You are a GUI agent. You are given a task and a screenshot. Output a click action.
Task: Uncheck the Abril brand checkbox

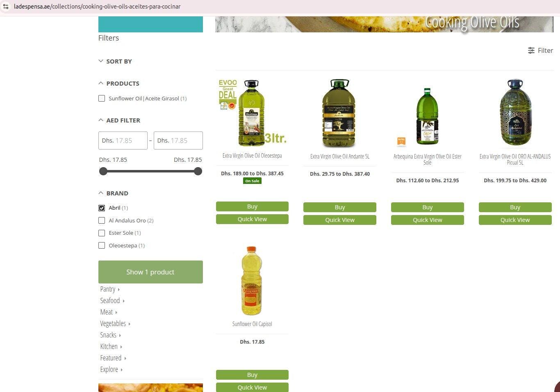point(102,208)
